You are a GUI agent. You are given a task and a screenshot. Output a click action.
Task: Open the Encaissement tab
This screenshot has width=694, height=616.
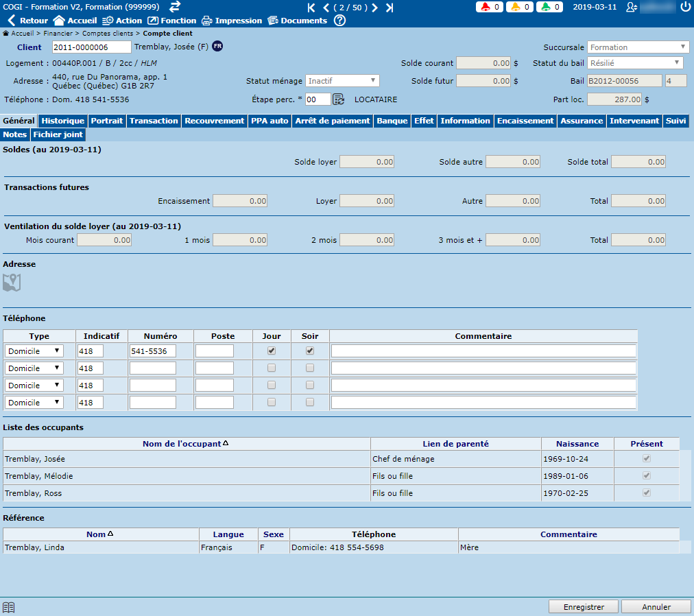click(x=525, y=121)
